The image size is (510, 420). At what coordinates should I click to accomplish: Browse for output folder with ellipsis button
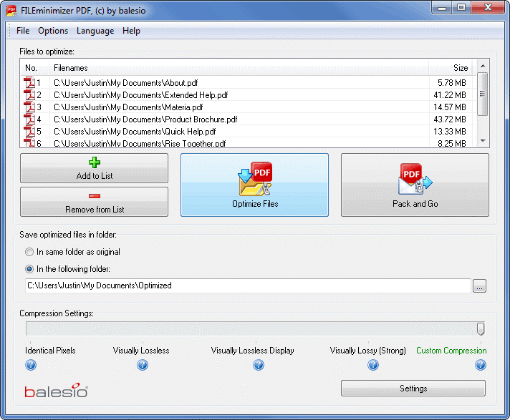click(480, 285)
